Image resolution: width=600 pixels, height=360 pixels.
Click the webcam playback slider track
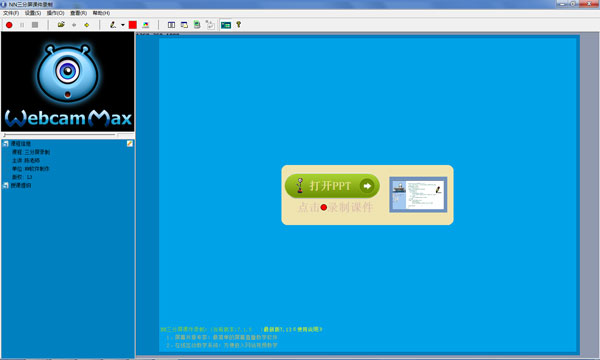click(x=59, y=135)
